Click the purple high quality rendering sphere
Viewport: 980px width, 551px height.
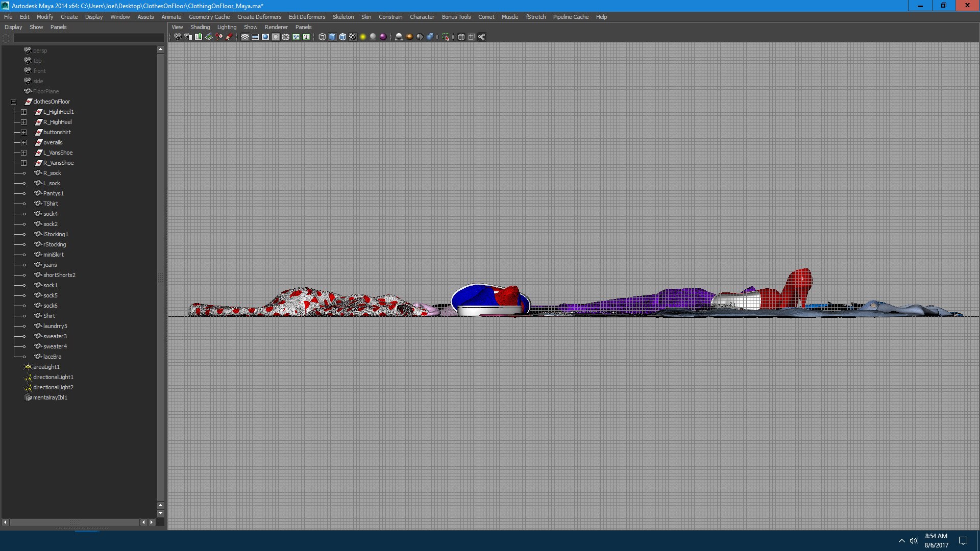click(x=383, y=37)
